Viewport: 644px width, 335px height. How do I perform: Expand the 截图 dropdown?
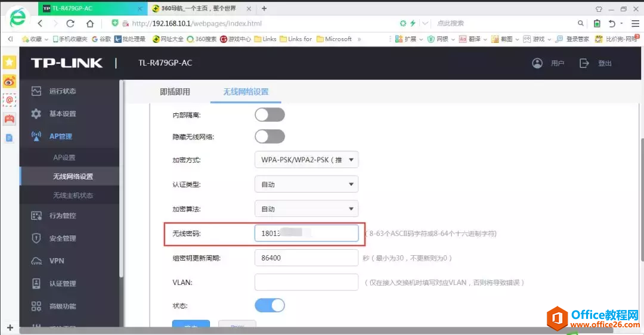pyautogui.click(x=517, y=39)
